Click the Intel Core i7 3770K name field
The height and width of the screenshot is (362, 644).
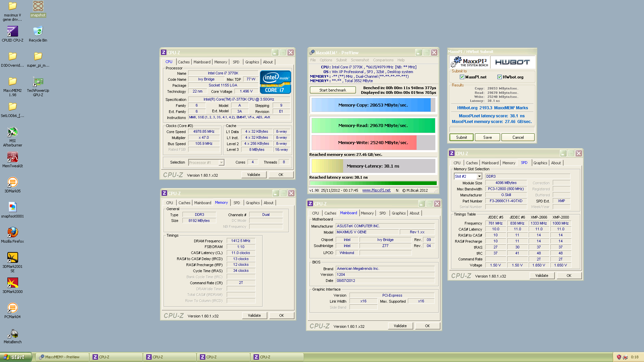pos(223,73)
